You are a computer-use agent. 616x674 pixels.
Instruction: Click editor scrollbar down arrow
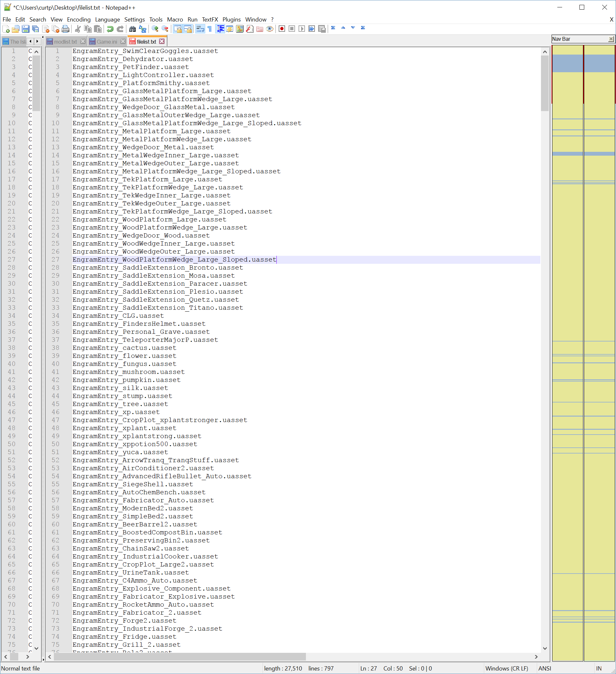(x=545, y=648)
